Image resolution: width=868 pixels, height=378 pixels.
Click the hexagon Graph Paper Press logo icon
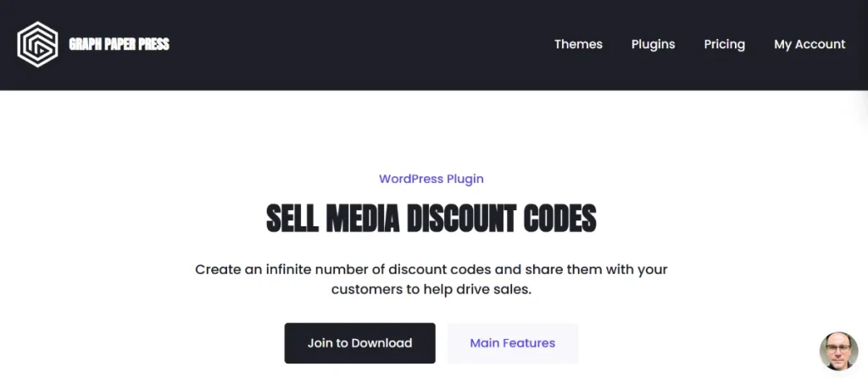click(37, 44)
